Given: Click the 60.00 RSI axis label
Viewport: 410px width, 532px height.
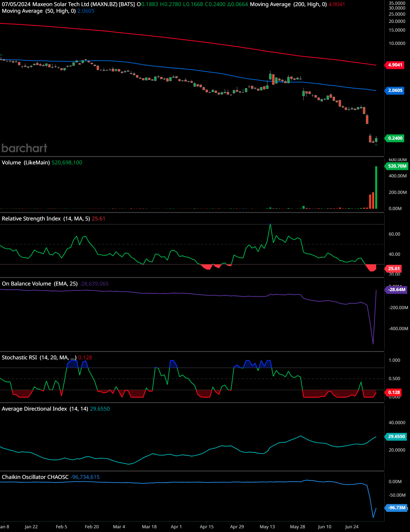Looking at the screenshot, I should pyautogui.click(x=394, y=234).
